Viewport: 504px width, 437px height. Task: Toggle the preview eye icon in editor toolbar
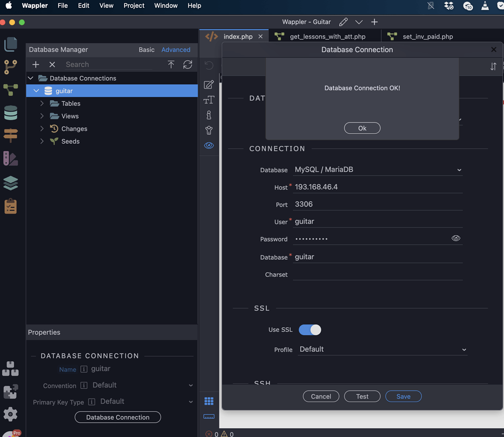[209, 146]
